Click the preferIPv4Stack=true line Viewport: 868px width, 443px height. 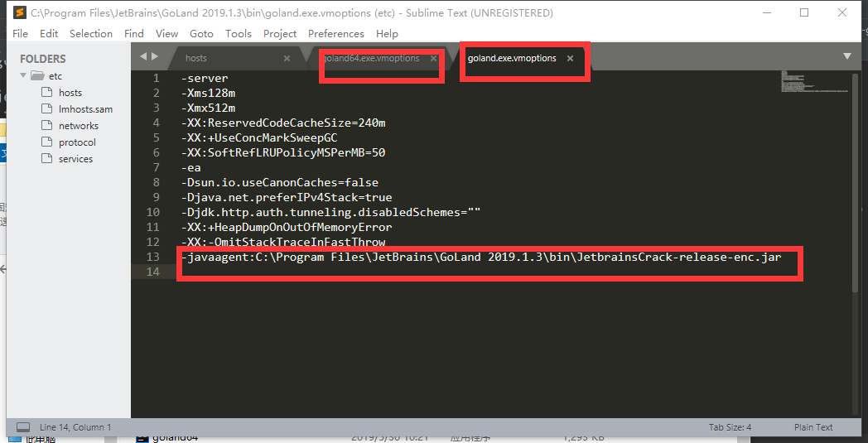click(x=287, y=197)
